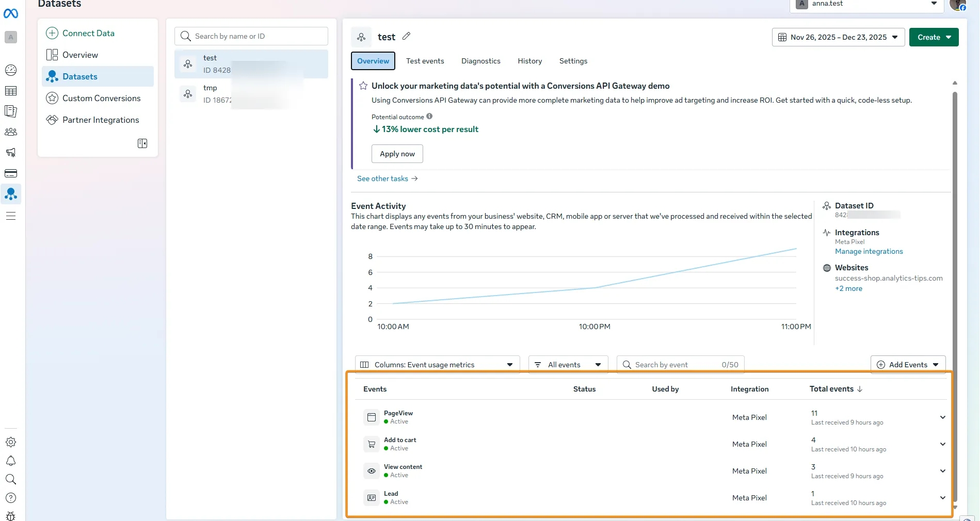Open the Add Events dropdown

pos(908,365)
